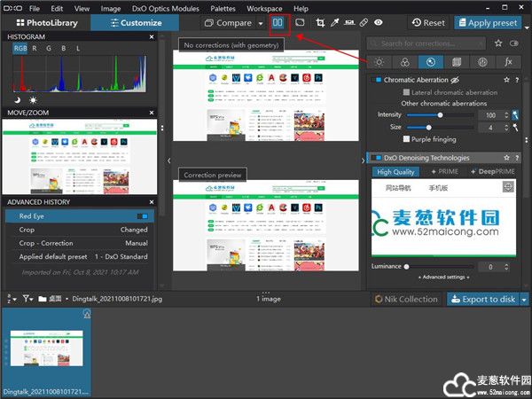The width and height of the screenshot is (532, 399).
Task: Click the Intensity magic wand icon
Action: [x=515, y=115]
